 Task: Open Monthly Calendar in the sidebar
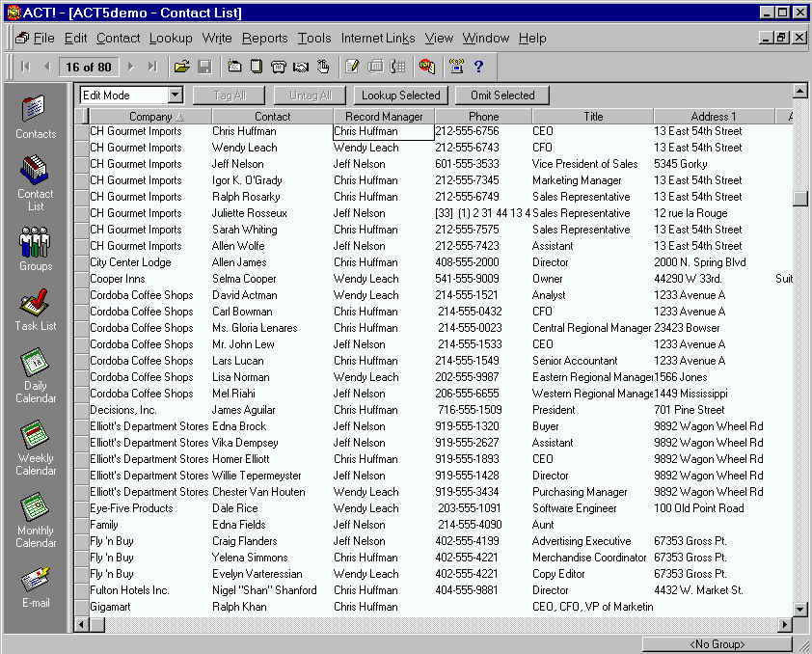tap(36, 521)
